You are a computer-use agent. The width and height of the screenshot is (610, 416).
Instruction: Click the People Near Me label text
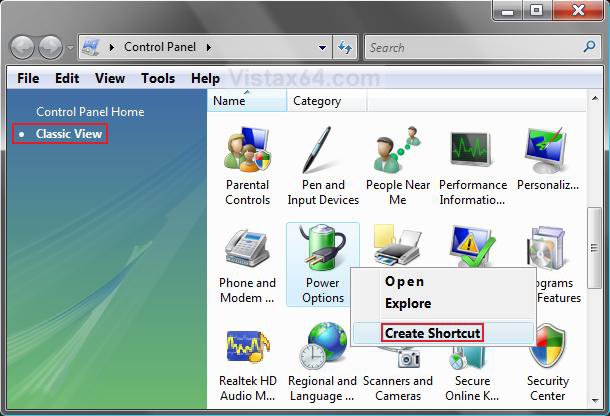pos(398,192)
